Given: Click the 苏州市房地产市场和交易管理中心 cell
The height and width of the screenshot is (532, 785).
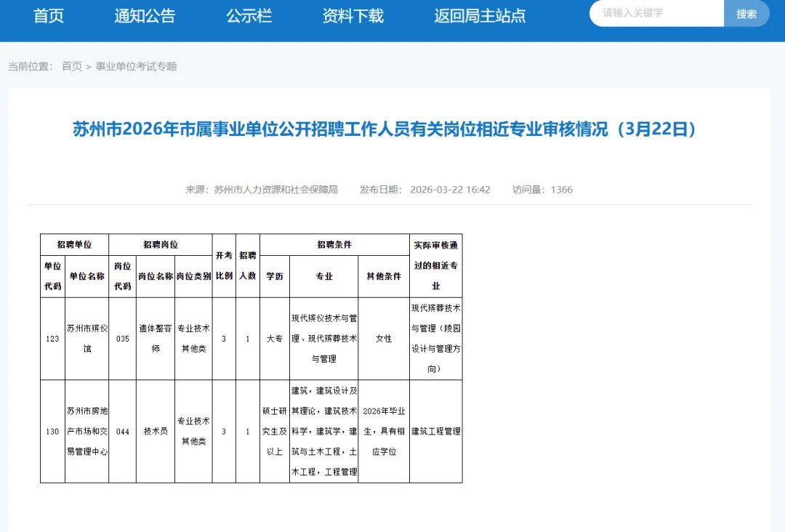Looking at the screenshot, I should tap(86, 432).
